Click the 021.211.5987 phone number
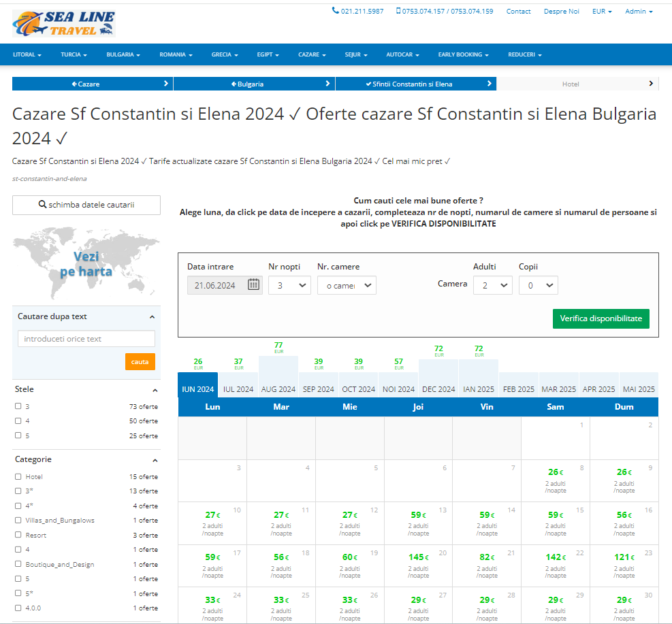Image resolution: width=672 pixels, height=624 pixels. tap(358, 12)
